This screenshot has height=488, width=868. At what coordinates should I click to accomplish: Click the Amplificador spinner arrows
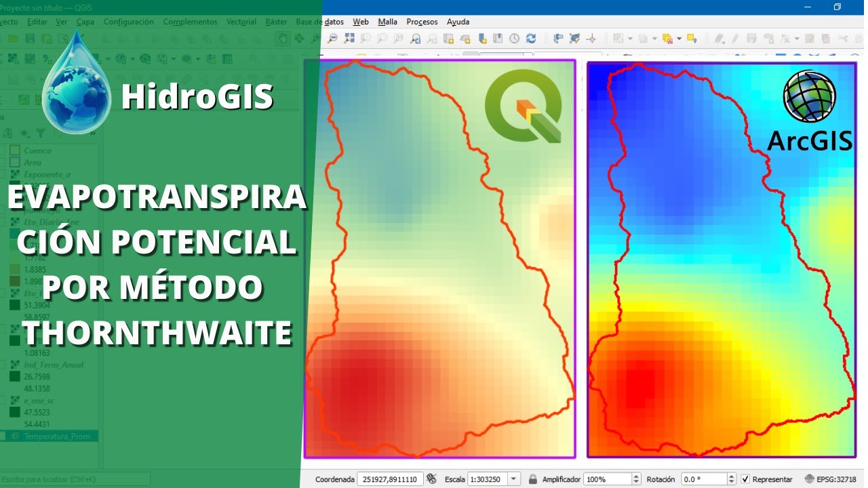click(636, 479)
